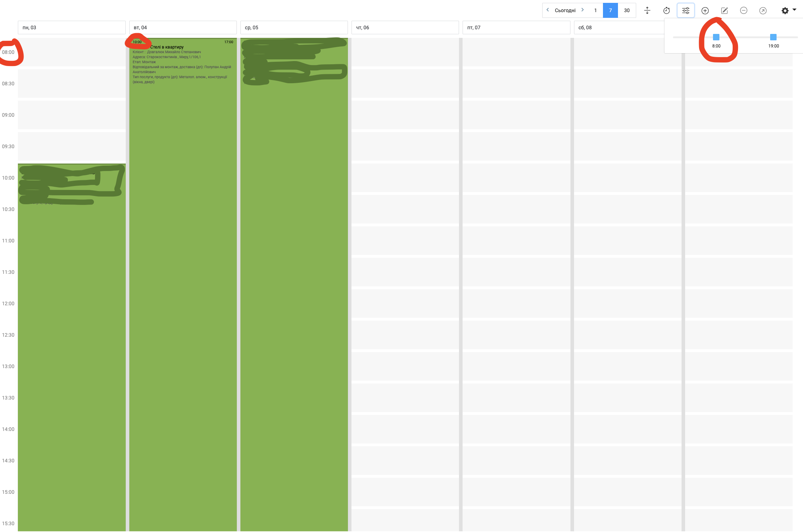Click the stopwatch timer icon
Viewport: 803px width, 532px height.
666,10
